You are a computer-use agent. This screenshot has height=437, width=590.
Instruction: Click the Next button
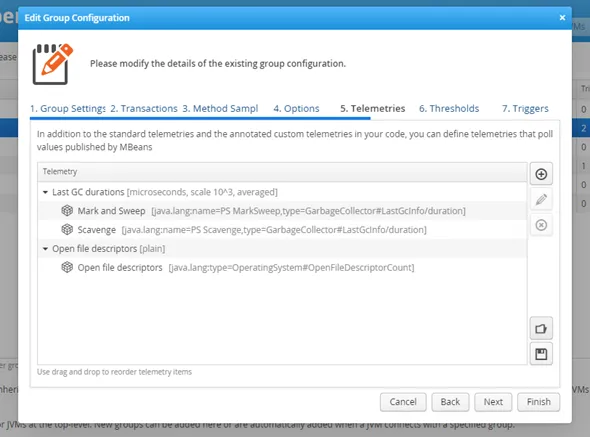coord(493,402)
